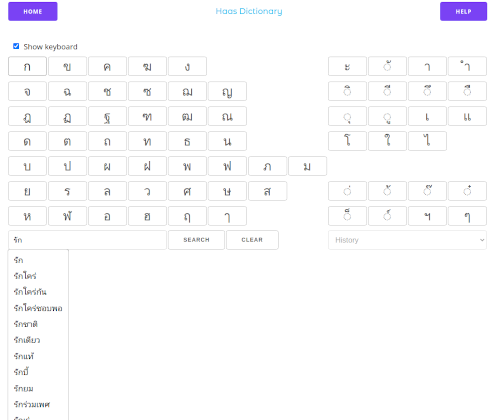Click the ก consonant key
The width and height of the screenshot is (500, 420).
pyautogui.click(x=27, y=66)
